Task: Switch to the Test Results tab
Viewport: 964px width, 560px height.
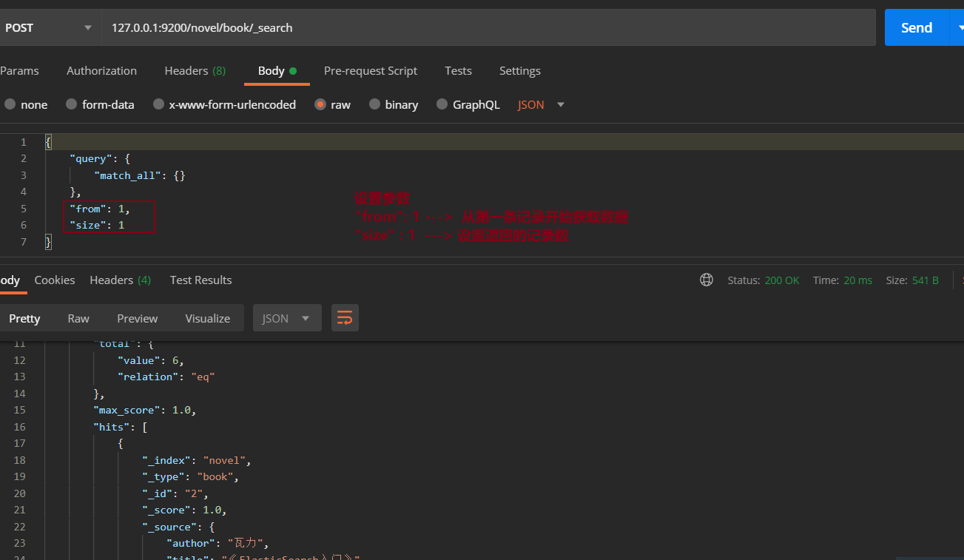Action: pyautogui.click(x=200, y=280)
